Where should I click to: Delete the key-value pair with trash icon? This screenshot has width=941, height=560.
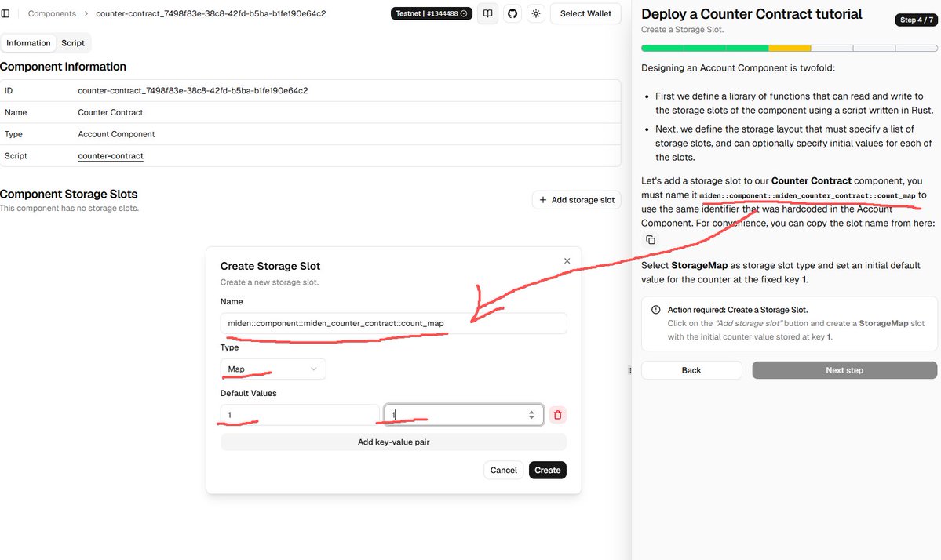pyautogui.click(x=557, y=415)
